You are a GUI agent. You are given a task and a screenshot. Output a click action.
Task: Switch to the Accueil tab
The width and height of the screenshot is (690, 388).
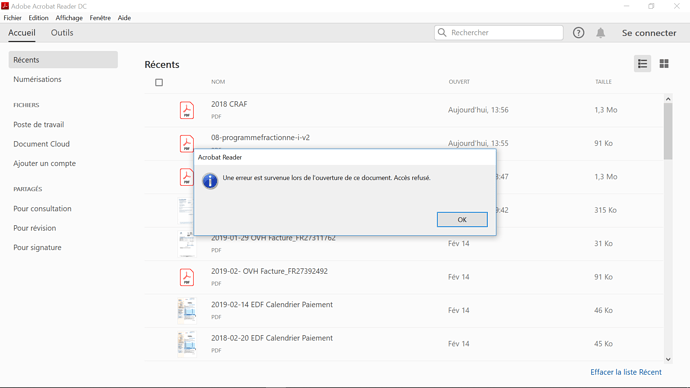pyautogui.click(x=22, y=33)
